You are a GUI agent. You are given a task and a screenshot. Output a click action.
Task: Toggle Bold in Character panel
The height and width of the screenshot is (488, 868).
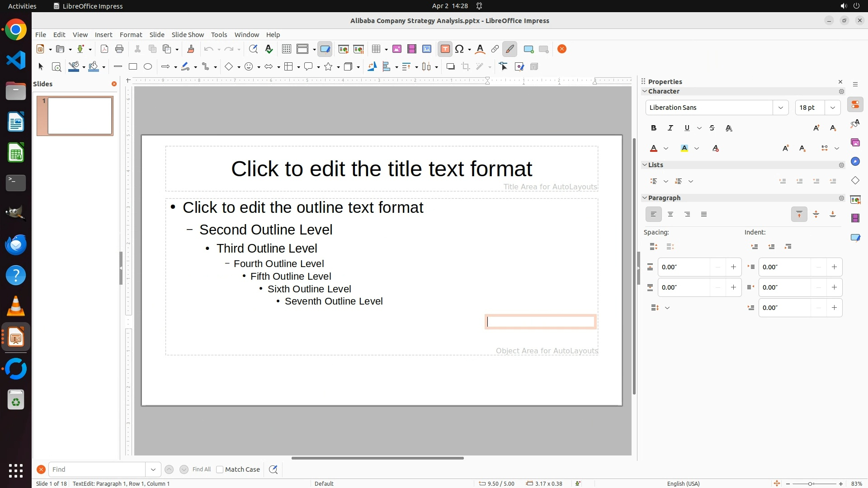653,128
